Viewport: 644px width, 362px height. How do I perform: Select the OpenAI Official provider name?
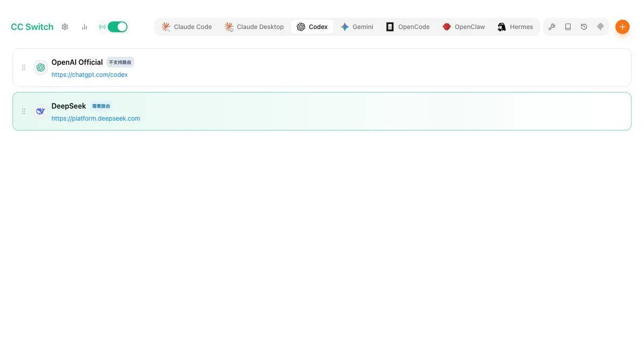click(x=77, y=62)
